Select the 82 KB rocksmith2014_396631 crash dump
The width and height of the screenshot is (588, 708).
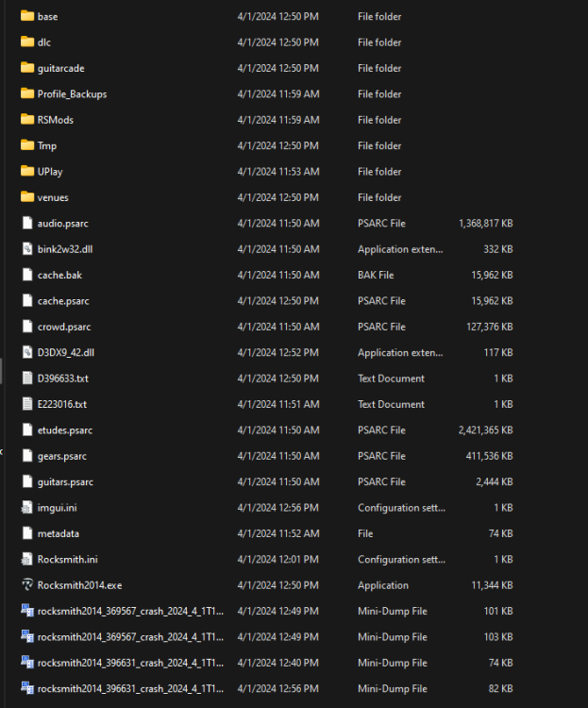pos(130,688)
